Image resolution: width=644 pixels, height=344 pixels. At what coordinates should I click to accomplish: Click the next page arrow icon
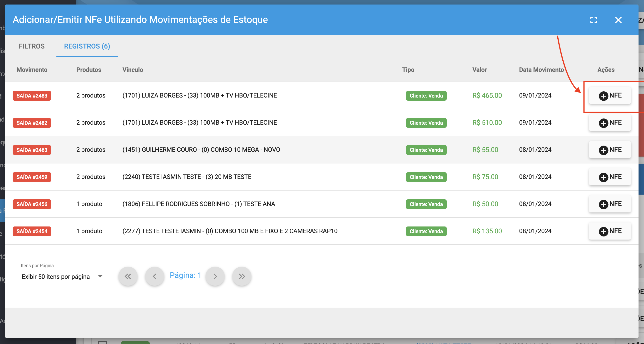215,276
